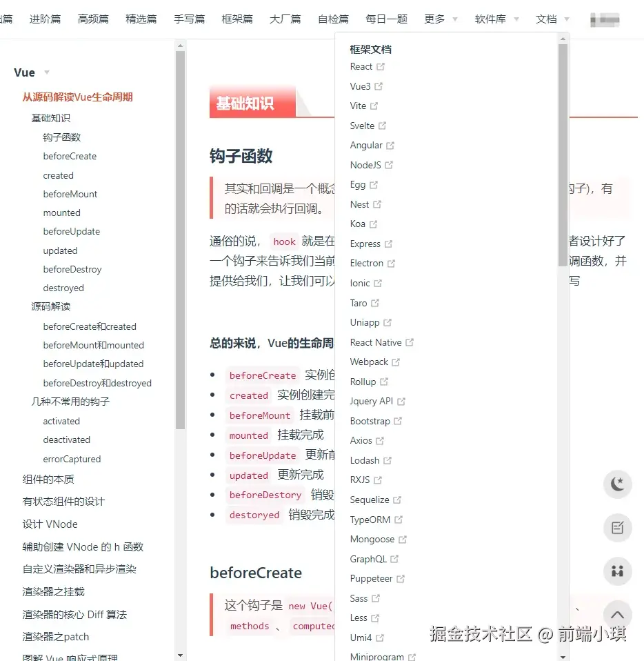Click external link icon beside Webpack

pos(396,362)
